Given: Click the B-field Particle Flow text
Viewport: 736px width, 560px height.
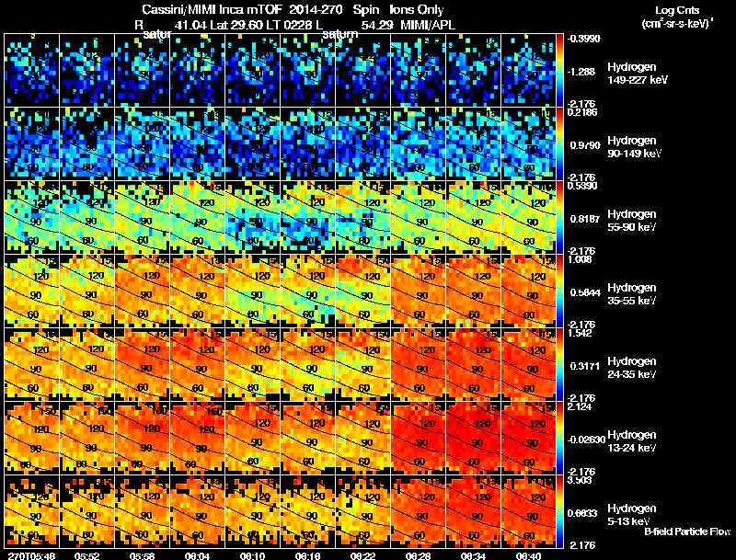Looking at the screenshot, I should (x=687, y=531).
